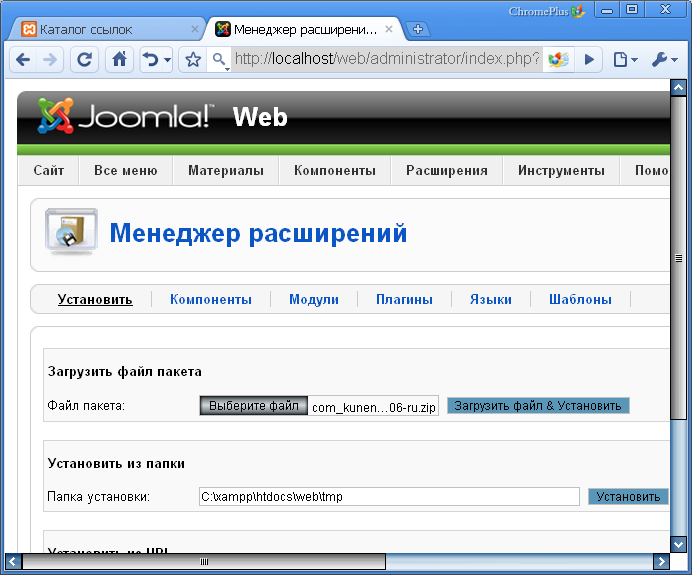Open the Модули link

point(314,299)
